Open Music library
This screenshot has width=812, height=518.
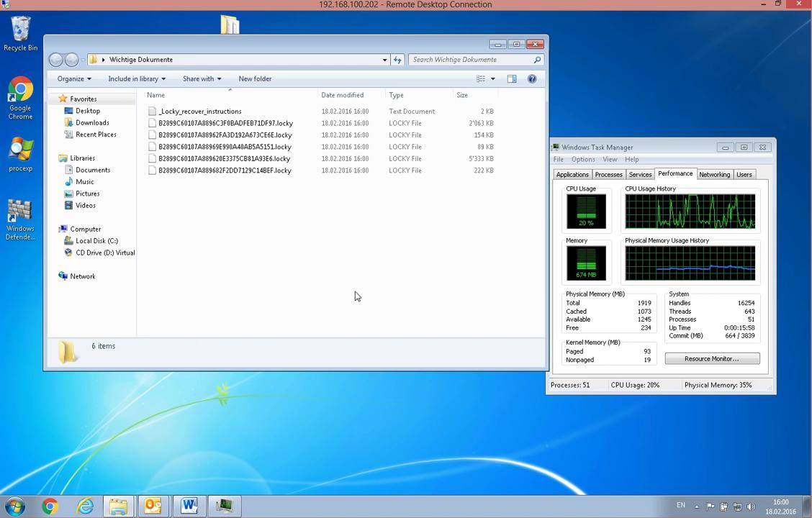pos(84,181)
